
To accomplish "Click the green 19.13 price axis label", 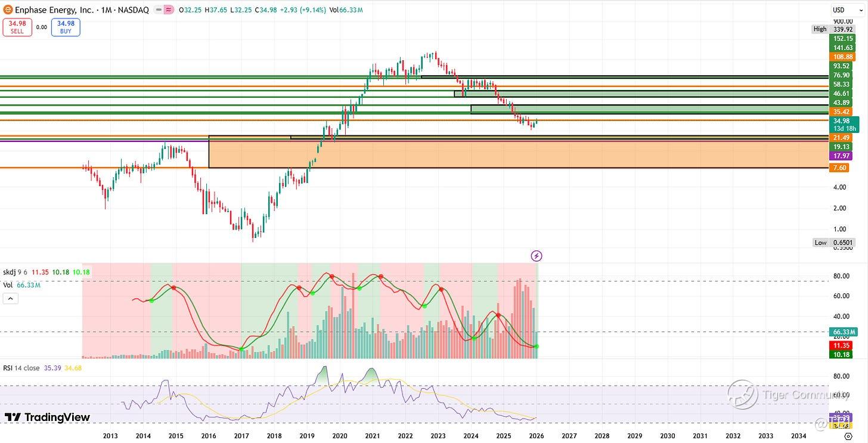I will pyautogui.click(x=842, y=147).
